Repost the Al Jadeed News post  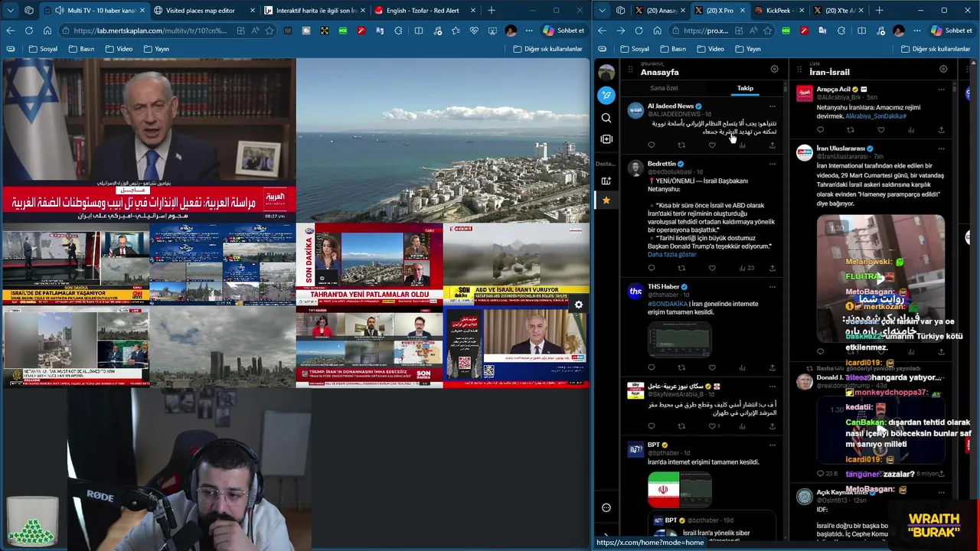[x=681, y=145]
